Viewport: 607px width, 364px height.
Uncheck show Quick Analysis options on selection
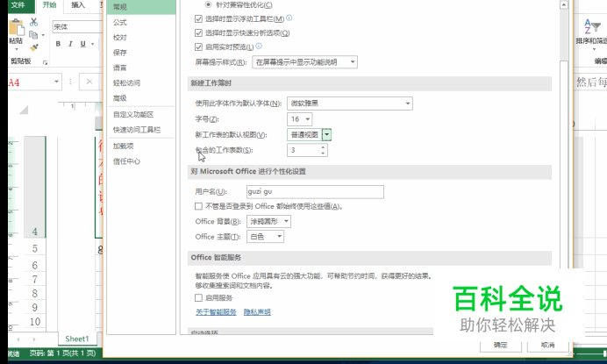pos(198,33)
